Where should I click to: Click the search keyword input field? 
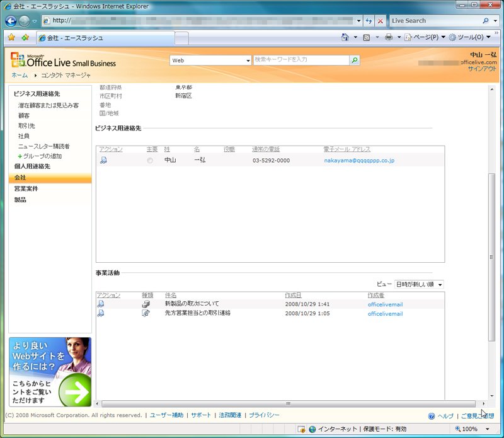tap(301, 60)
